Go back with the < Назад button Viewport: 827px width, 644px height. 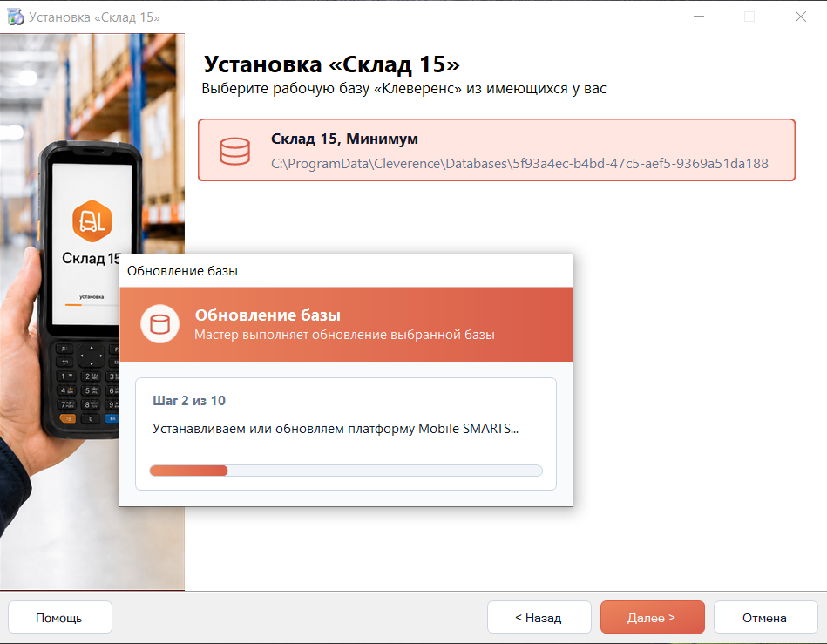click(x=539, y=617)
